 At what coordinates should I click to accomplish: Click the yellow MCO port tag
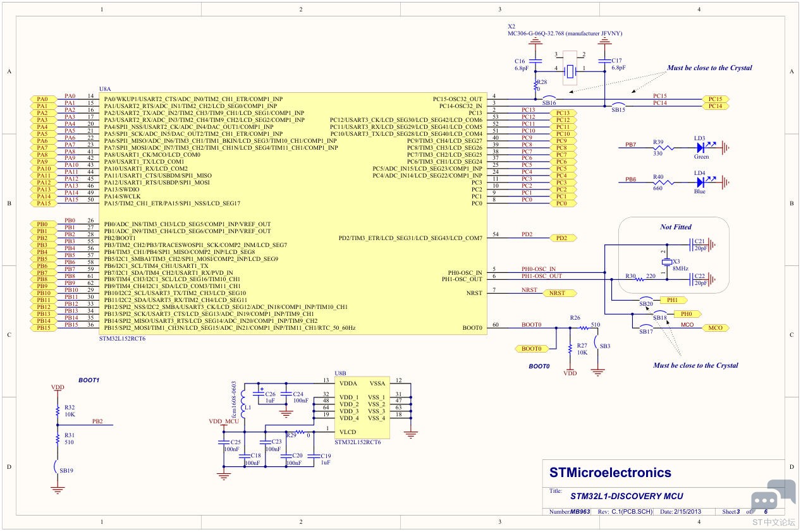tap(715, 328)
